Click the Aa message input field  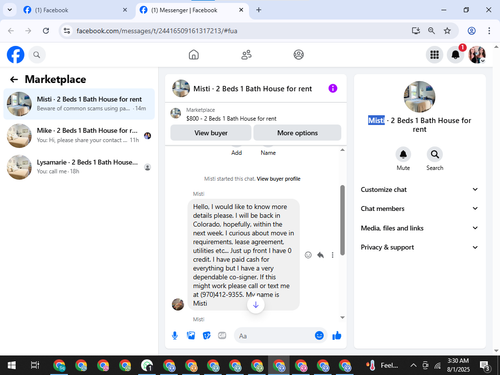(274, 336)
